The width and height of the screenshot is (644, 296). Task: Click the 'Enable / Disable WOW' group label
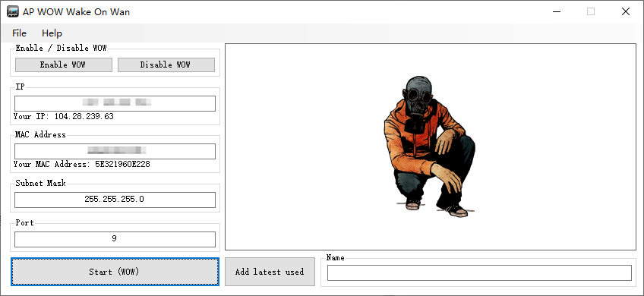pyautogui.click(x=61, y=48)
